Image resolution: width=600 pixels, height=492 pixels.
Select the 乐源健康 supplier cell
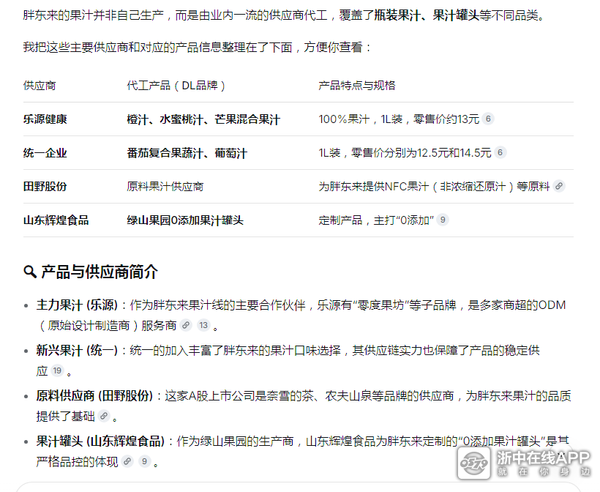point(45,119)
